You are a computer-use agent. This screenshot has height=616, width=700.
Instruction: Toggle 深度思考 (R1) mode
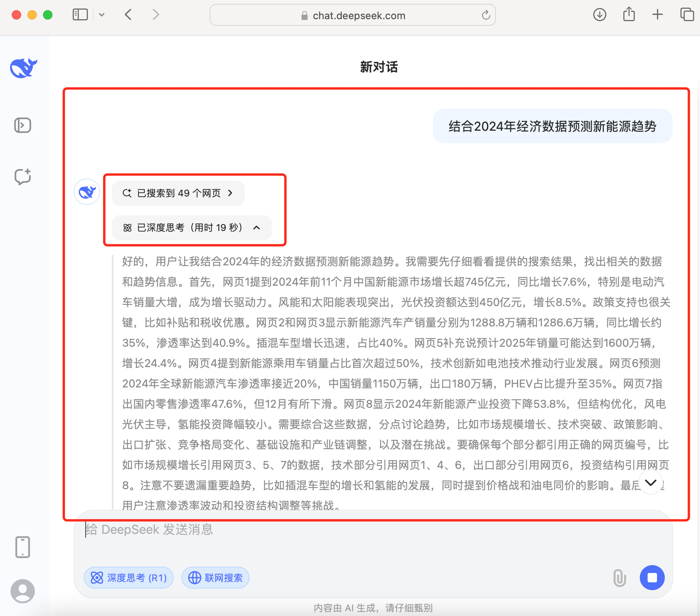(x=129, y=578)
